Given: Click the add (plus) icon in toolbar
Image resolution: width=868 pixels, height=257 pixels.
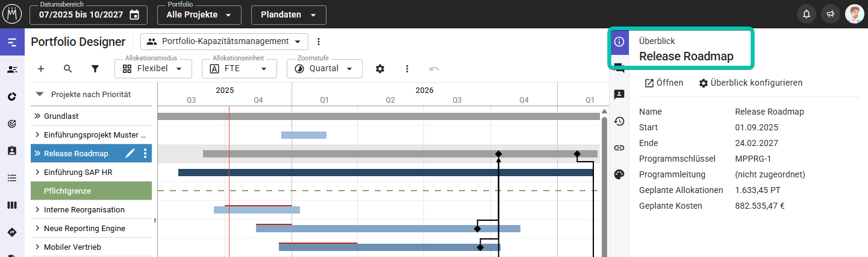Looking at the screenshot, I should point(41,69).
